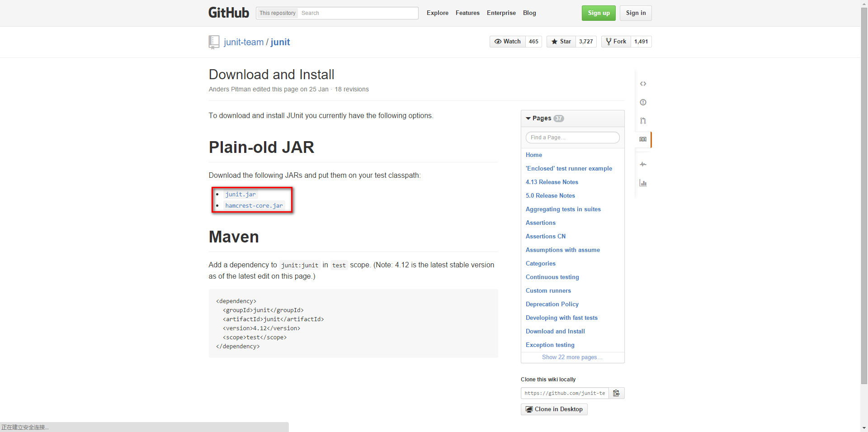Focus the repository search box

coord(358,13)
